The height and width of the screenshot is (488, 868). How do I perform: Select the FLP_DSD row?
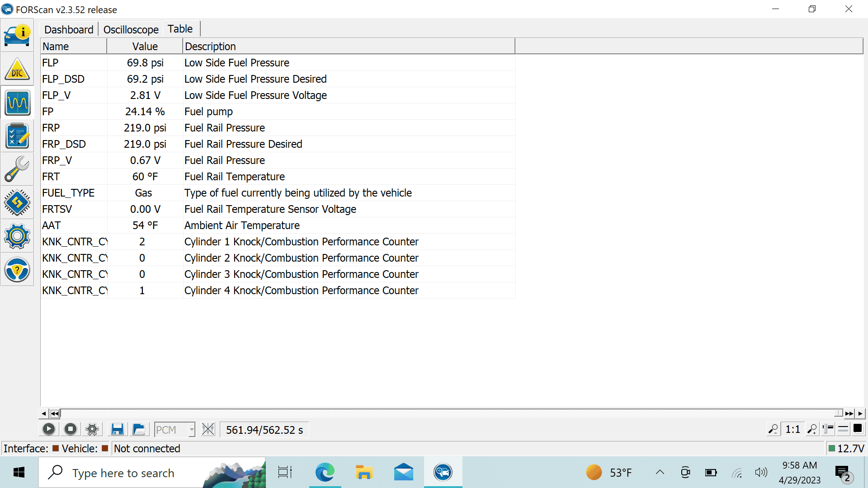[x=278, y=79]
